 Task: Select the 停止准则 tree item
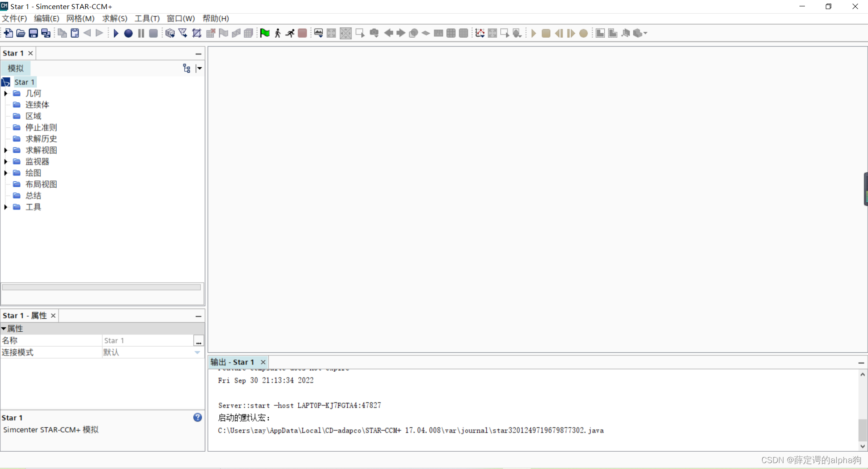(x=41, y=127)
